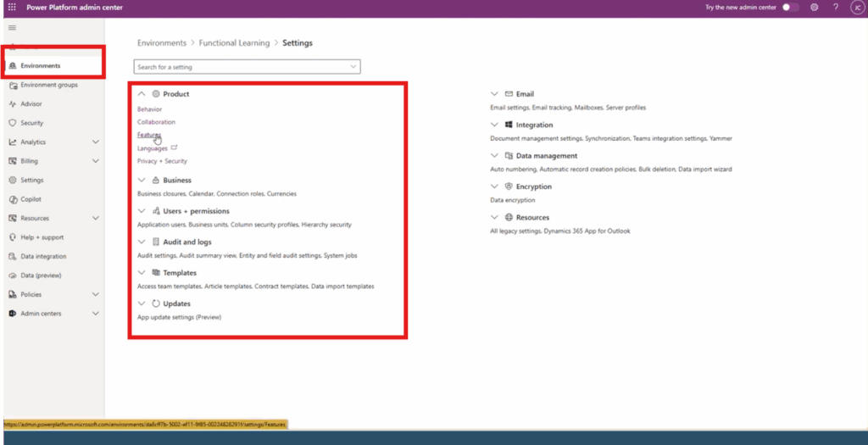Click the Data (preview) cloud icon
The width and height of the screenshot is (868, 445).
(x=13, y=275)
